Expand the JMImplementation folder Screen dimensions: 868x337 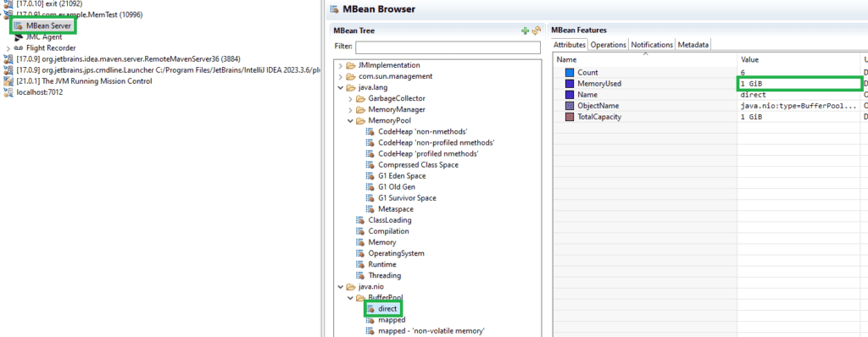coord(341,65)
